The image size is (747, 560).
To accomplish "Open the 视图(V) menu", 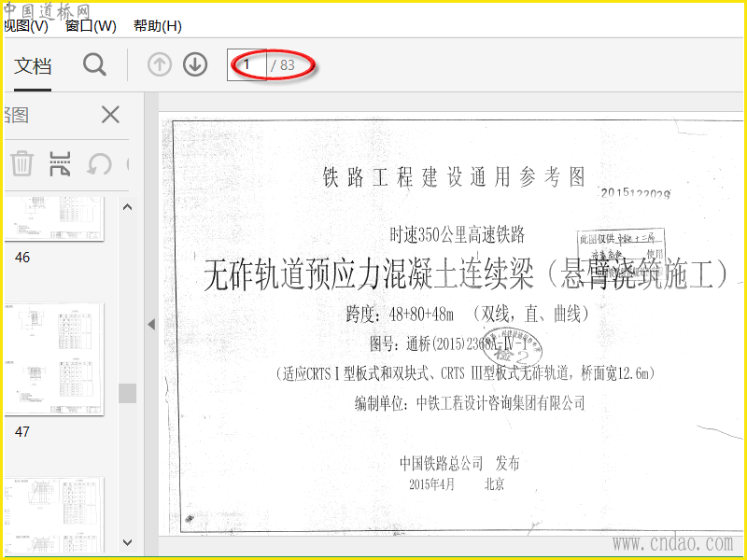I will coord(26,26).
